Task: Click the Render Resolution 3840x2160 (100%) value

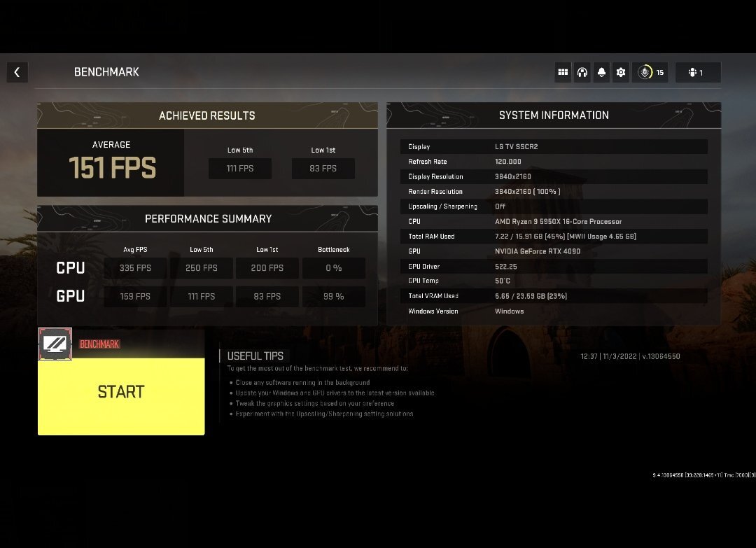Action: (528, 191)
